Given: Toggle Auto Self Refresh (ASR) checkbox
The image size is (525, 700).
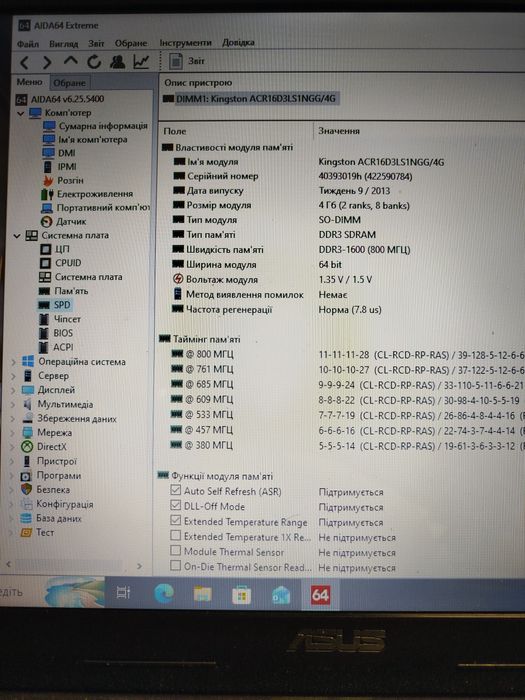Looking at the screenshot, I should click(176, 491).
